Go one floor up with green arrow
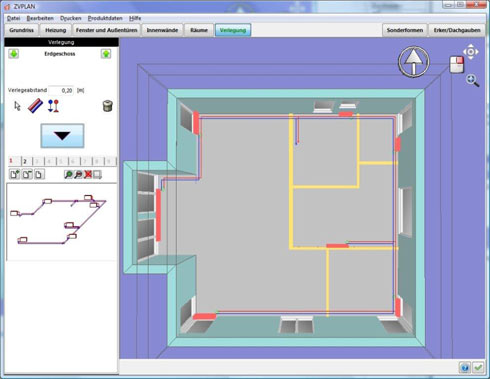 click(106, 54)
